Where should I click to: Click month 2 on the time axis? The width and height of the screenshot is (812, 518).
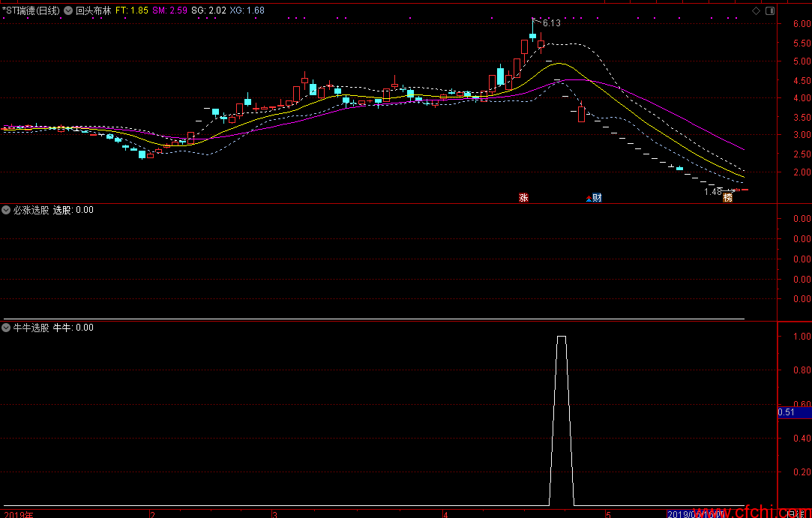pos(152,514)
